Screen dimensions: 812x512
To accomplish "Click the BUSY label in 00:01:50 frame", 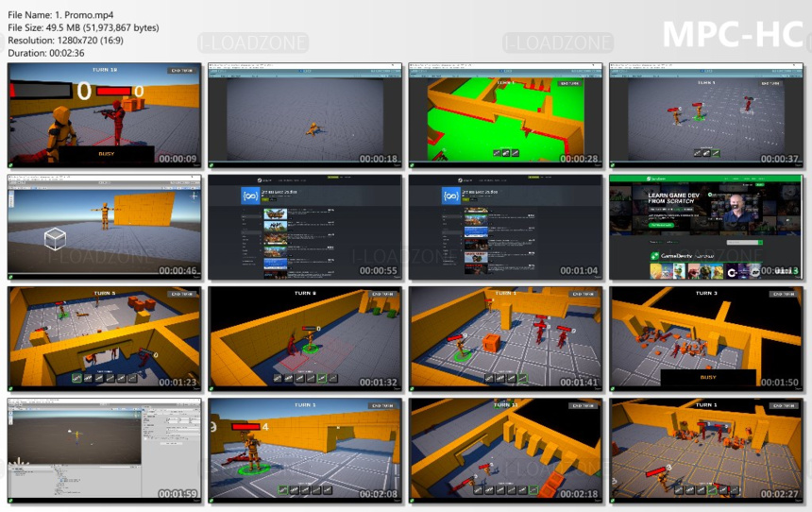I will 708,377.
